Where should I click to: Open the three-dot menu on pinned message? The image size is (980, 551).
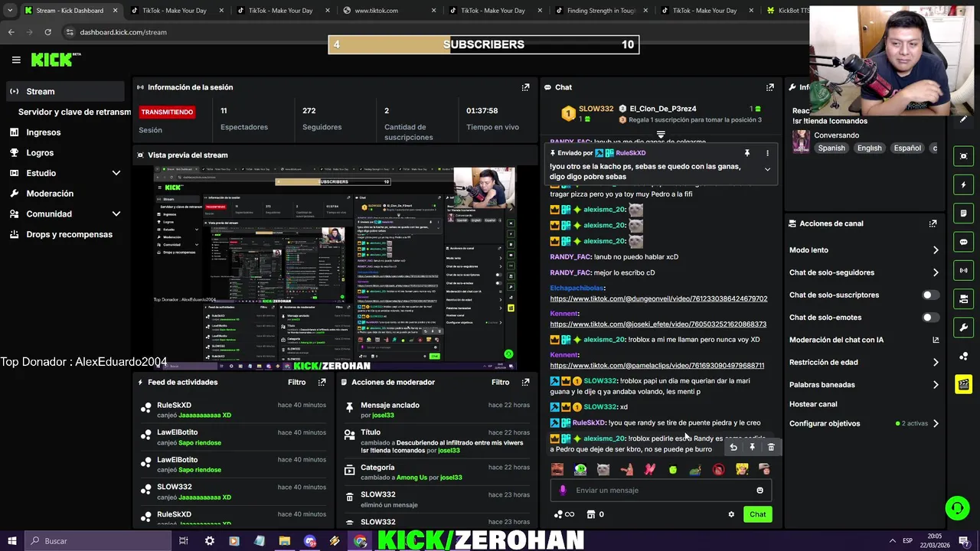pyautogui.click(x=767, y=153)
